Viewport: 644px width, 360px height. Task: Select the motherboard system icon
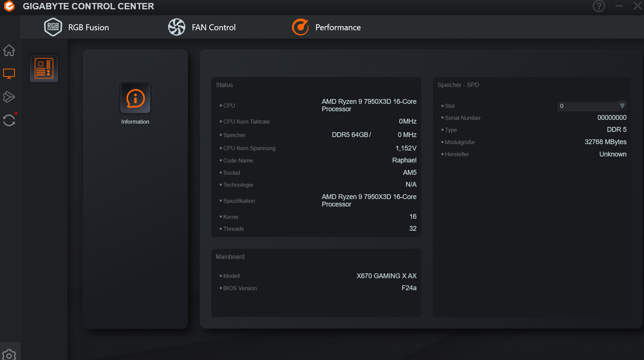(x=44, y=68)
